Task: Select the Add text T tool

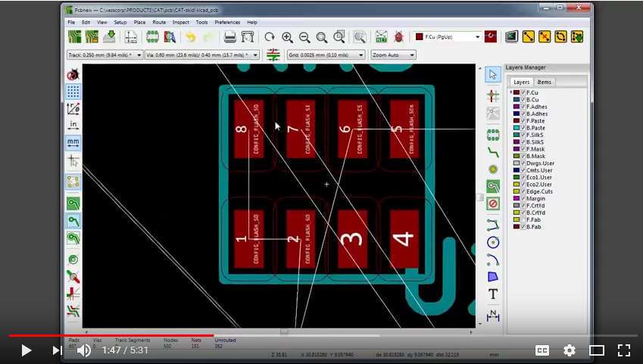Action: pyautogui.click(x=493, y=294)
